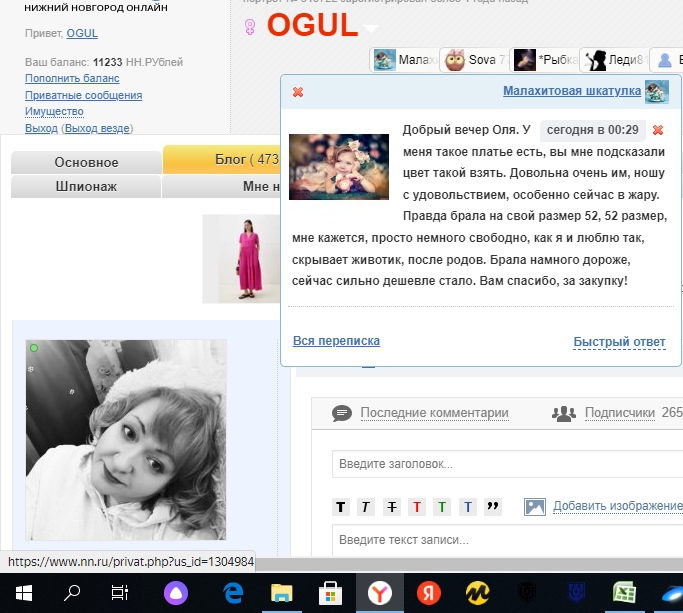Open Вся переписка link
The image size is (683, 613).
(x=336, y=341)
